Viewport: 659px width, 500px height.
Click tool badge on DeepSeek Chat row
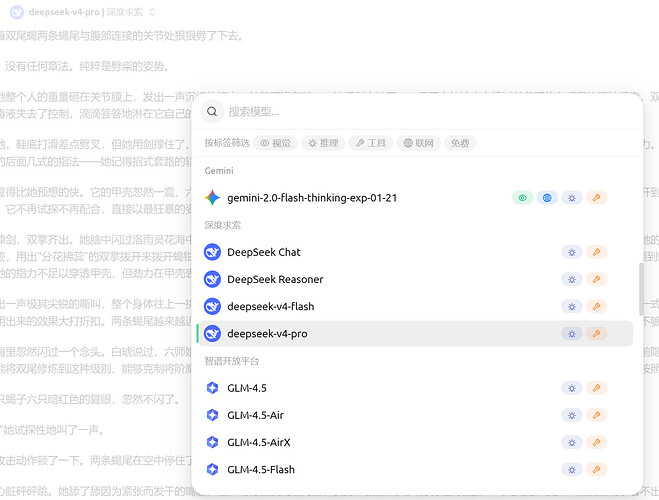point(596,252)
